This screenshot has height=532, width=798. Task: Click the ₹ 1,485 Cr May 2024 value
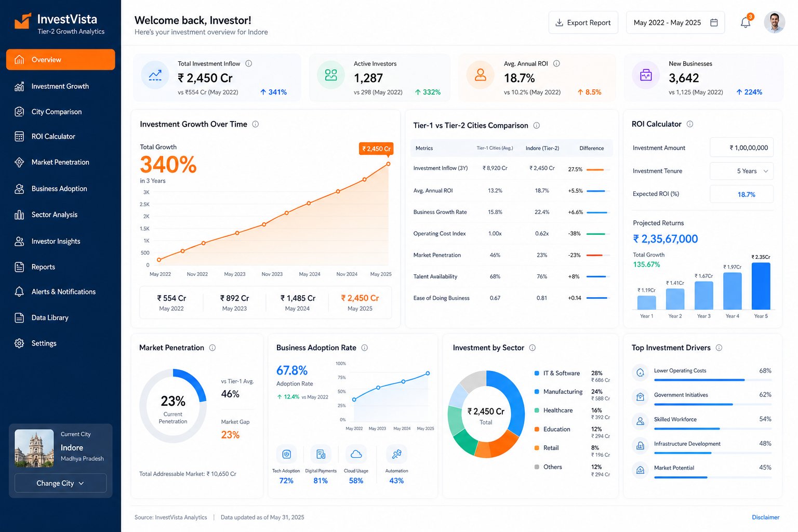pyautogui.click(x=298, y=298)
